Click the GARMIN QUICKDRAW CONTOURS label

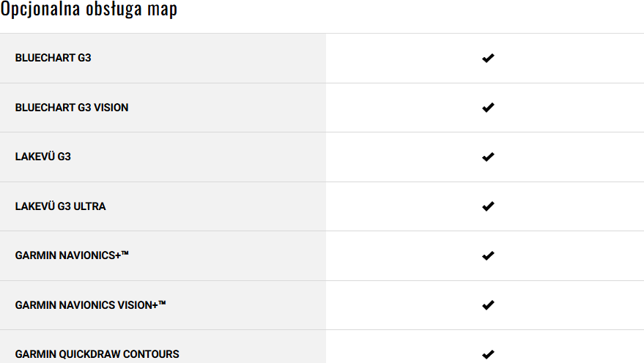click(97, 354)
